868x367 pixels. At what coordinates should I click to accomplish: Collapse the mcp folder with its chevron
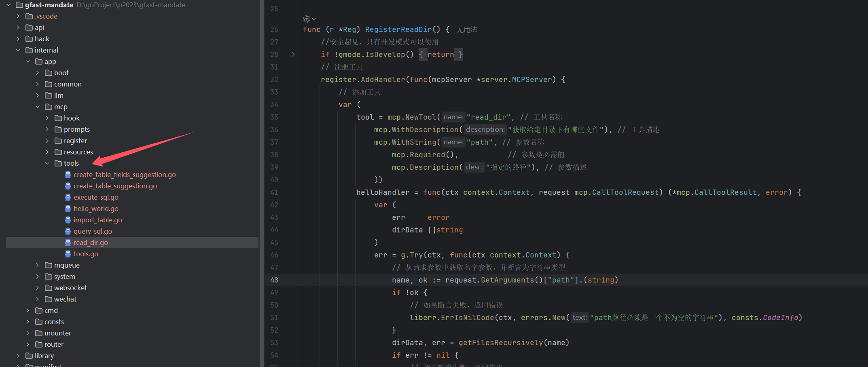point(38,107)
